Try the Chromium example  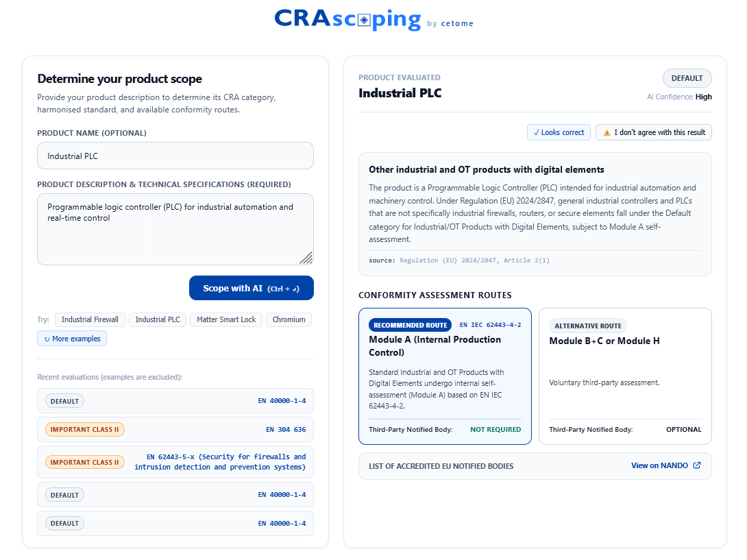(289, 320)
